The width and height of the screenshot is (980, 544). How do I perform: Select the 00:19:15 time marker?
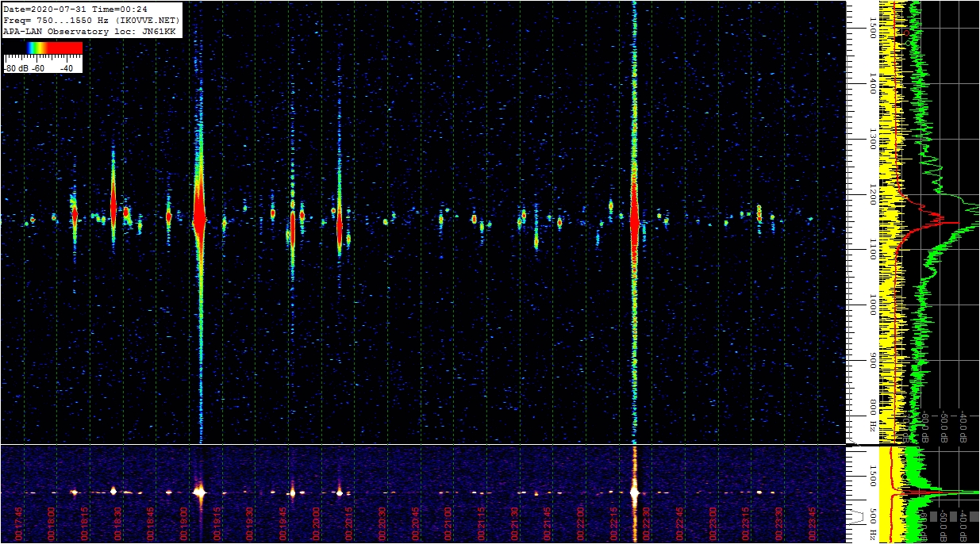(x=216, y=525)
